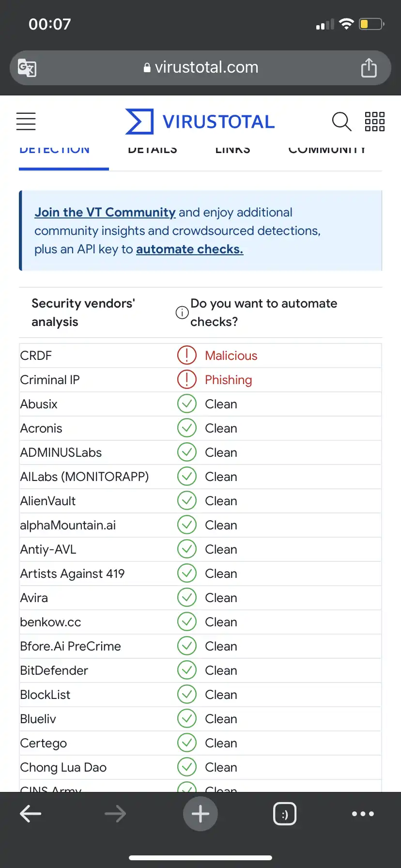401x868 pixels.
Task: Select the Antiy-AVL vendor name
Action: [48, 549]
